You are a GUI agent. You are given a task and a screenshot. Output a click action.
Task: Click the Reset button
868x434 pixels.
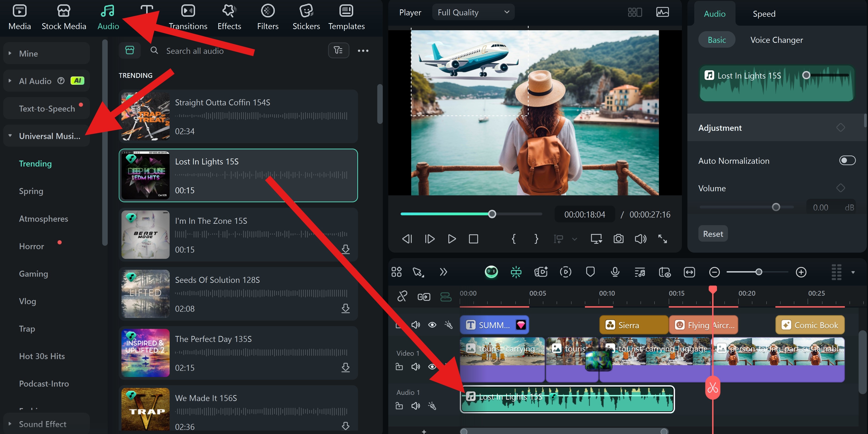click(x=713, y=234)
